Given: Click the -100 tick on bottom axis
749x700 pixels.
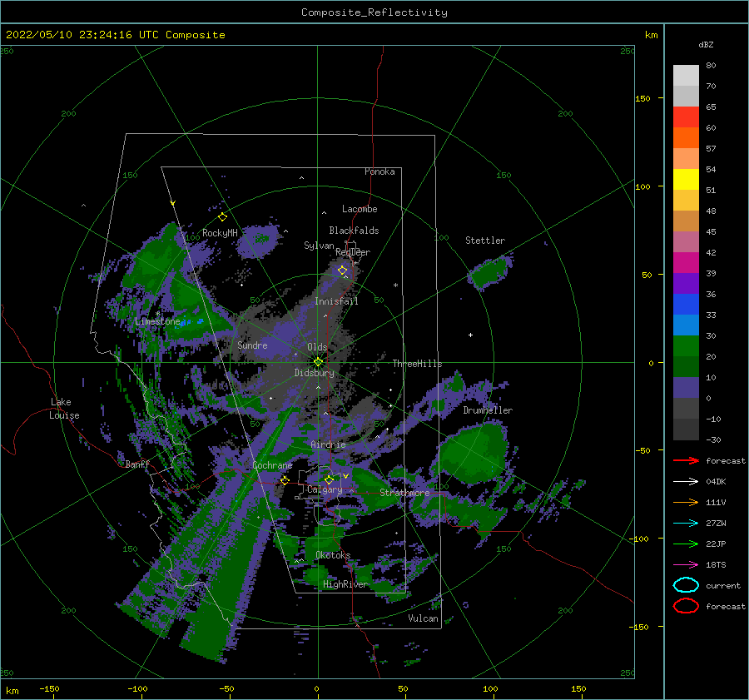Looking at the screenshot, I should pos(137,688).
